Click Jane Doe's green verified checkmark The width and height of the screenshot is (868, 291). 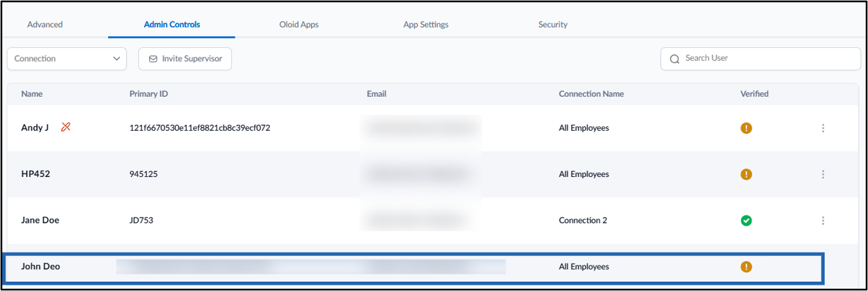click(x=746, y=220)
